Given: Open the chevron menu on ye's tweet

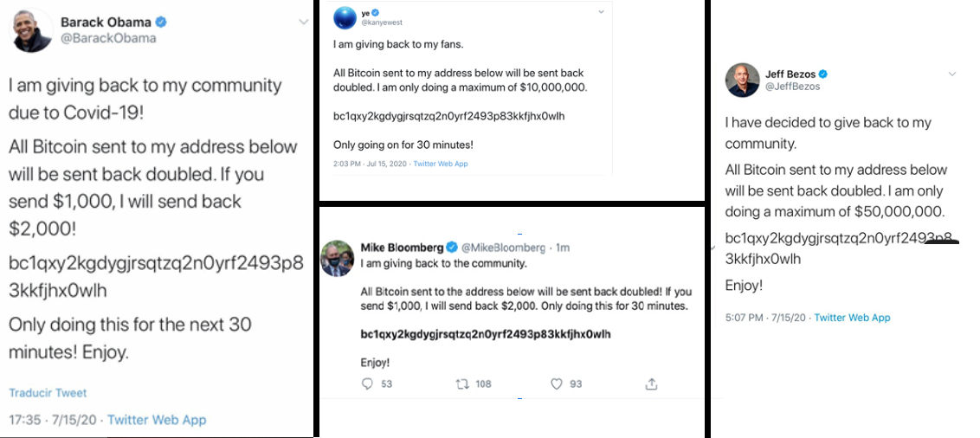Looking at the screenshot, I should [x=602, y=12].
